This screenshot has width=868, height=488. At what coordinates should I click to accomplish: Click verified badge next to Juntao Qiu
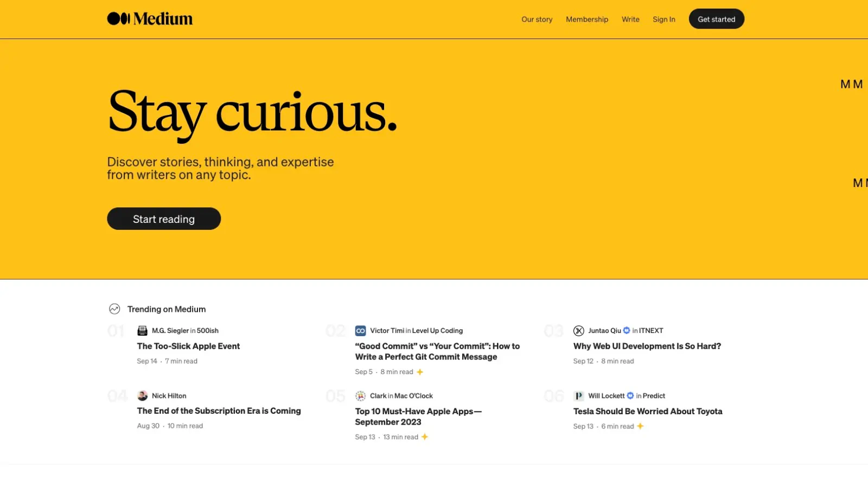pyautogui.click(x=627, y=330)
